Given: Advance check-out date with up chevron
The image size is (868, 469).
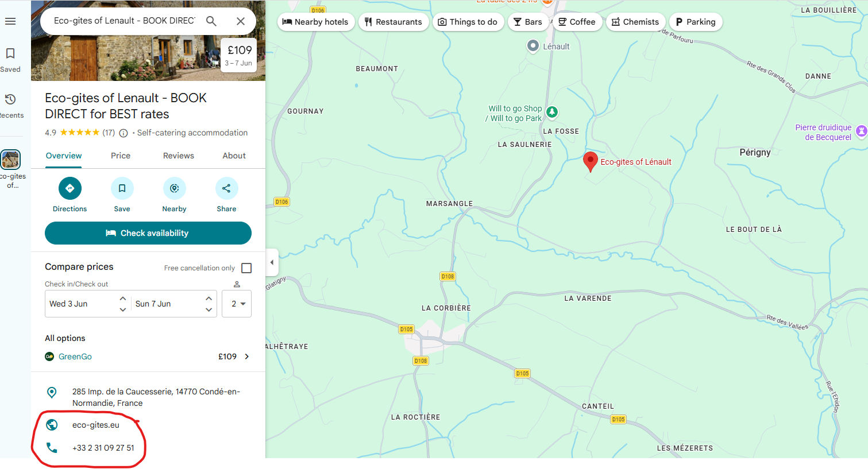Looking at the screenshot, I should tap(209, 299).
